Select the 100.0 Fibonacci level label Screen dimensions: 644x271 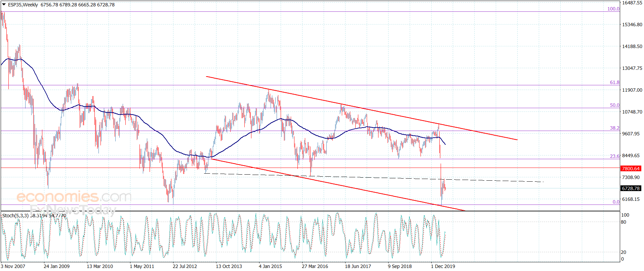click(613, 9)
